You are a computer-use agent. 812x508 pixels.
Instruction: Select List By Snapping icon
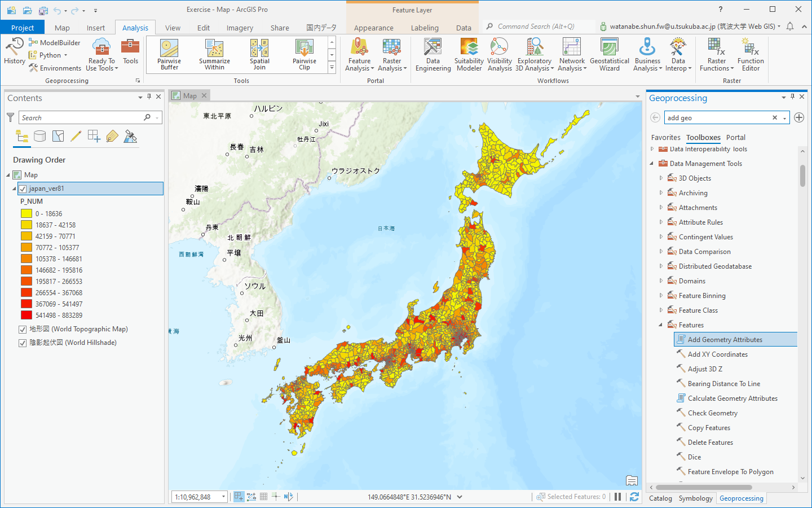[94, 136]
